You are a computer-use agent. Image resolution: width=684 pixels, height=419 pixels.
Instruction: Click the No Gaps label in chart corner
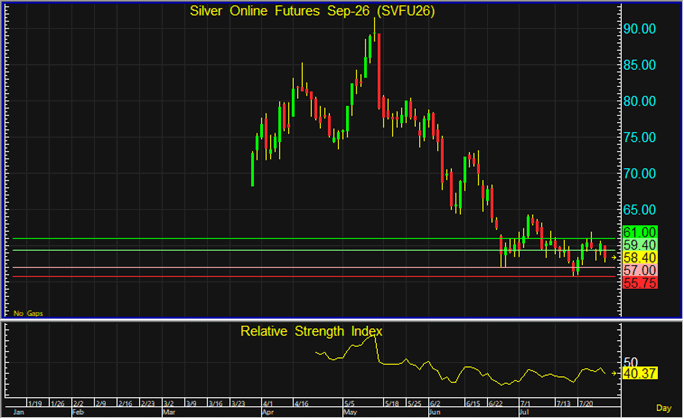coord(28,313)
